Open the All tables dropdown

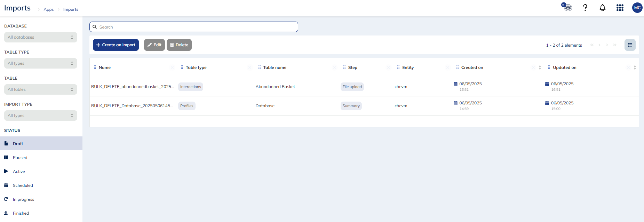[41, 89]
